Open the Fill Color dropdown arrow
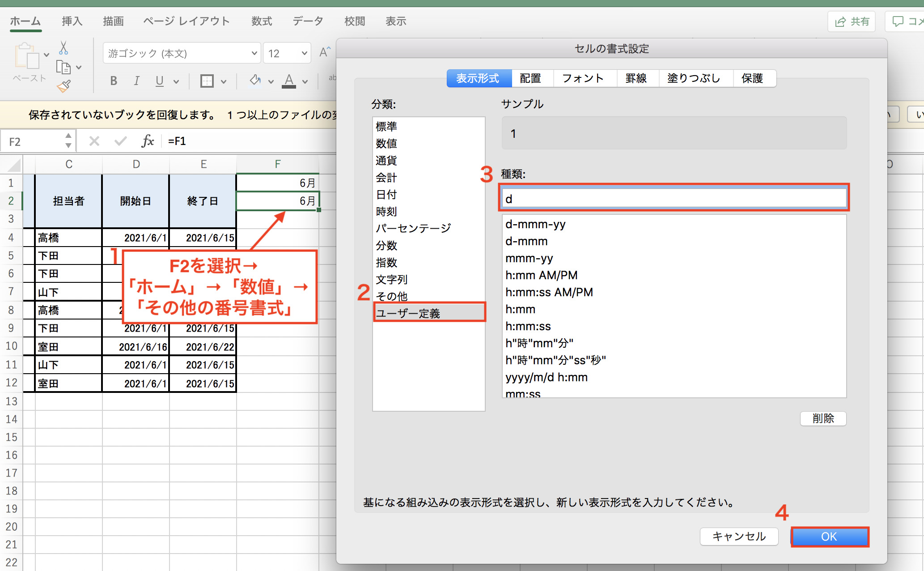Image resolution: width=924 pixels, height=571 pixels. (x=271, y=81)
